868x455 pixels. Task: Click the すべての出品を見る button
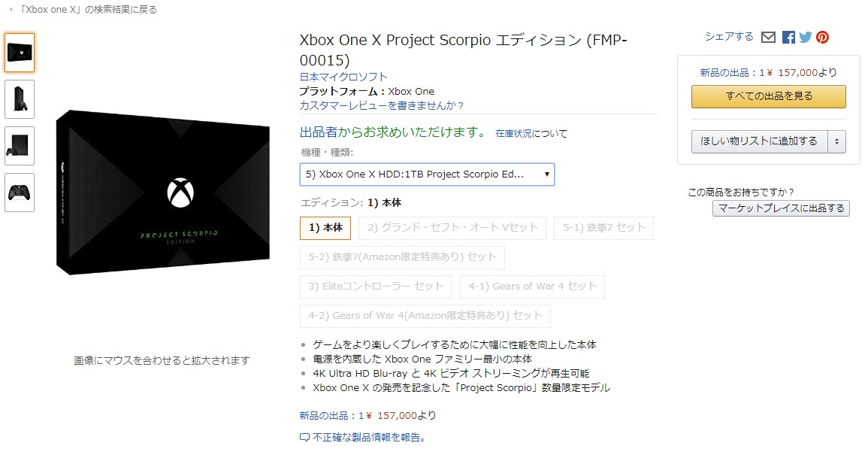pos(768,96)
